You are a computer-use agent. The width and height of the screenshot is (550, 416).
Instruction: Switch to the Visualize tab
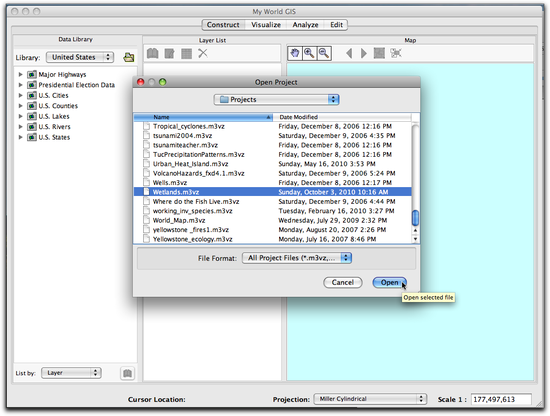click(x=266, y=25)
